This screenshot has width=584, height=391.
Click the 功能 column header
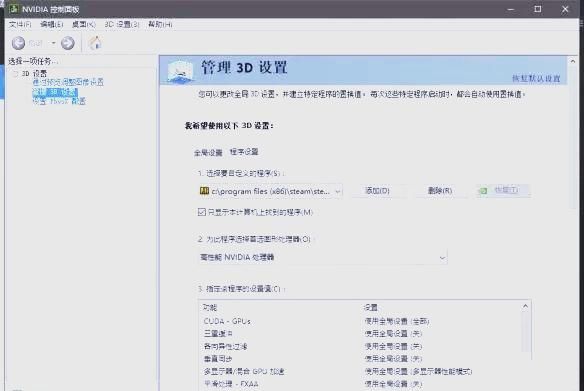click(x=210, y=307)
